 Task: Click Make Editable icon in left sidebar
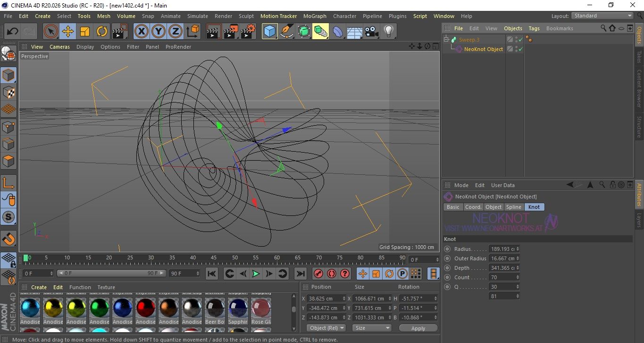coord(8,54)
